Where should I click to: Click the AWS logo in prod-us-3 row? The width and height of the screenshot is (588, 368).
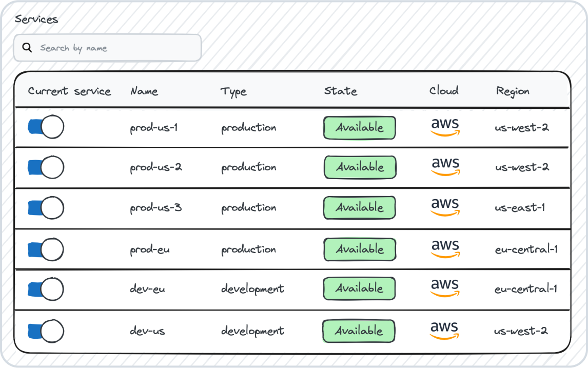[x=445, y=207]
